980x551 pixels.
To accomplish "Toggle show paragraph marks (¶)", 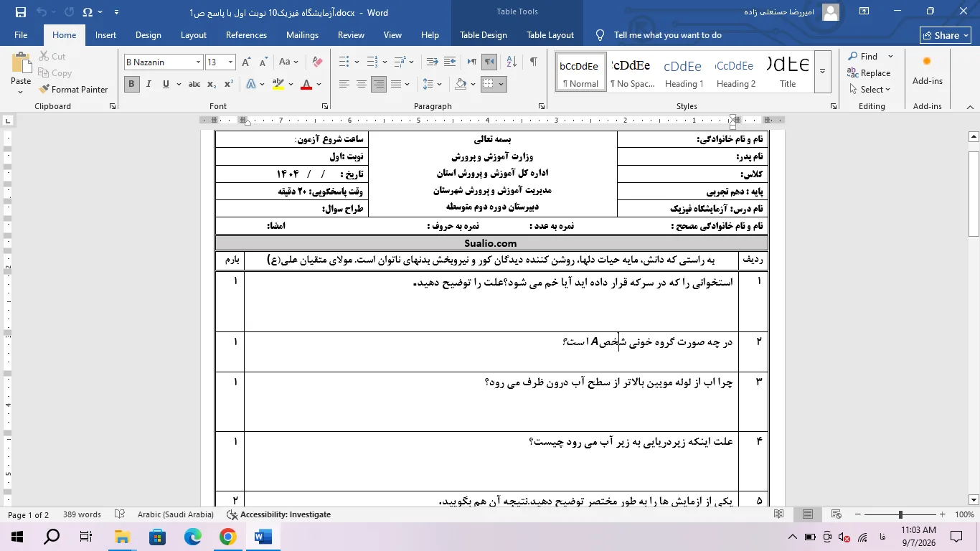I will point(534,62).
